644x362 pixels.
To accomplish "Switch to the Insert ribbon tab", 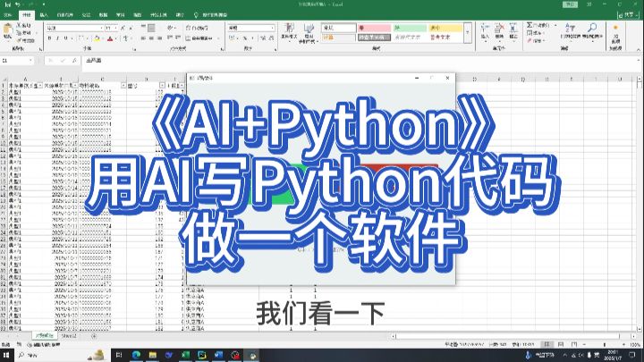I will pyautogui.click(x=44, y=15).
